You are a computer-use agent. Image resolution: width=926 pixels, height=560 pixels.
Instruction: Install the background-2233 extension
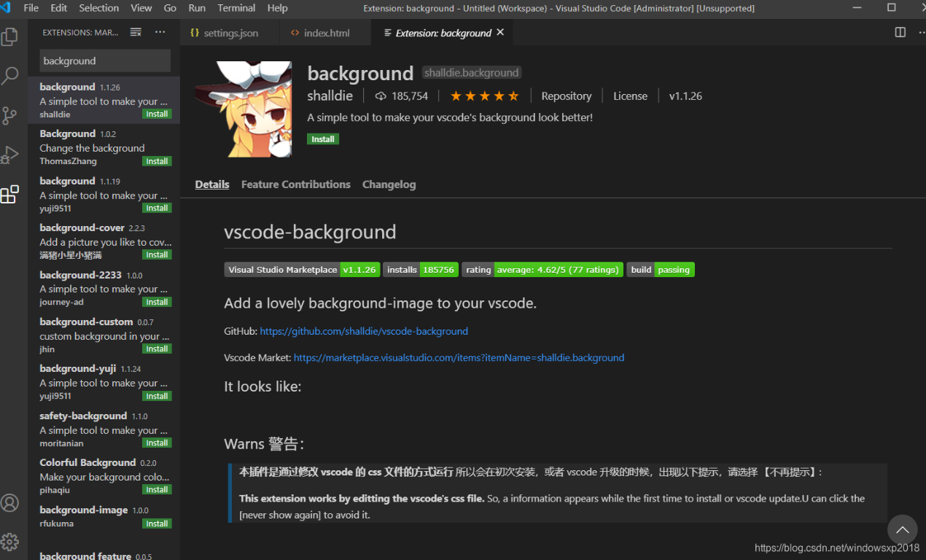click(x=157, y=302)
